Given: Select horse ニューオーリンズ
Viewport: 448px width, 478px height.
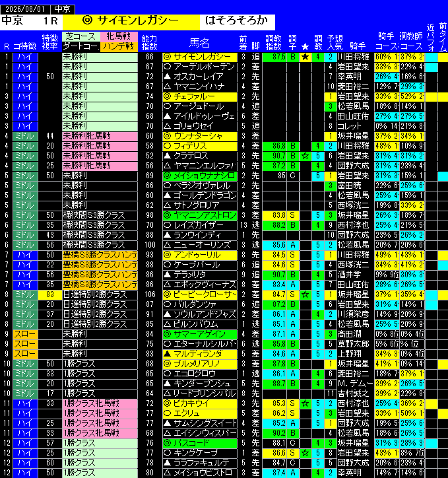Looking at the screenshot, I should tap(200, 245).
